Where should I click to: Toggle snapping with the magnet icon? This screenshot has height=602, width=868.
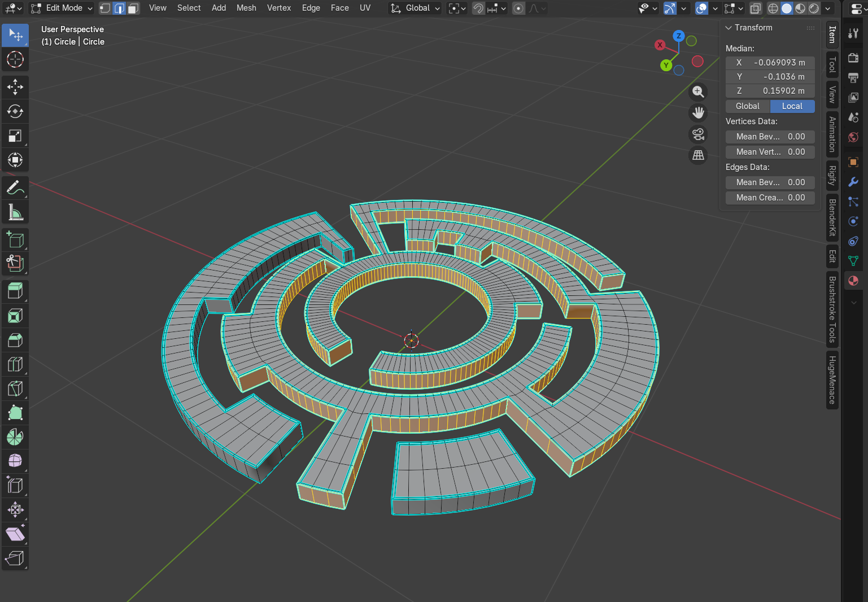478,8
